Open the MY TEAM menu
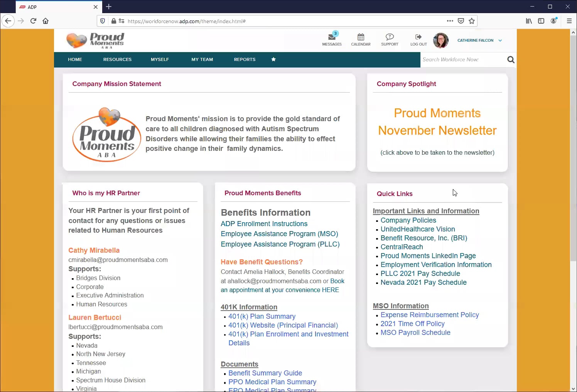The height and width of the screenshot is (392, 577). pyautogui.click(x=202, y=59)
